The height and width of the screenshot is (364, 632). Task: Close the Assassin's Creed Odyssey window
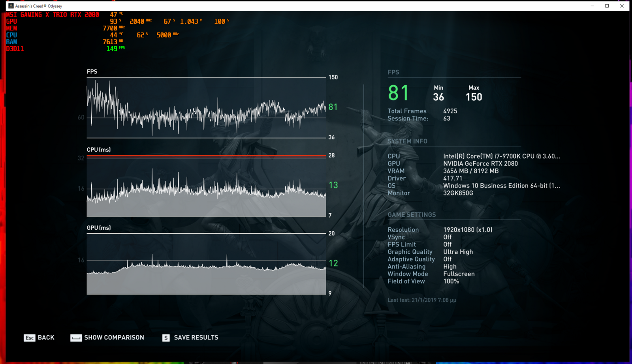click(622, 6)
